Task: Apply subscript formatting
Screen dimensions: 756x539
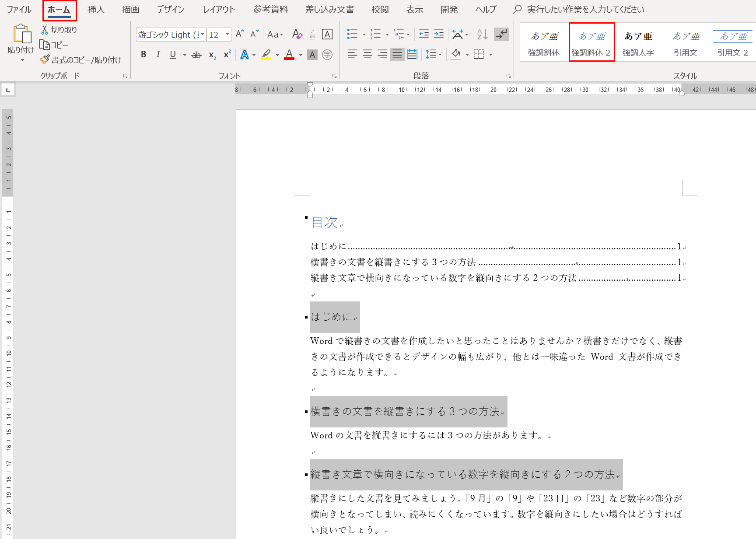Action: (x=212, y=55)
